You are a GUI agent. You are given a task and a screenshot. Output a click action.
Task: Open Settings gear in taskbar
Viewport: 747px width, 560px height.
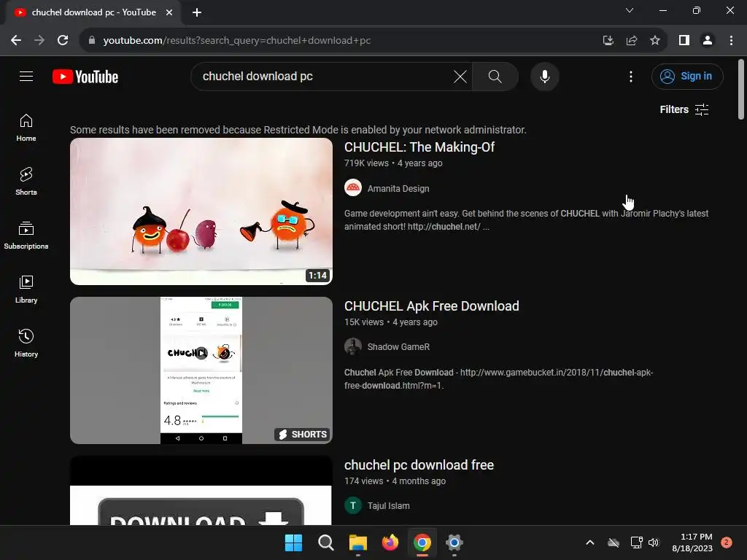[454, 542]
